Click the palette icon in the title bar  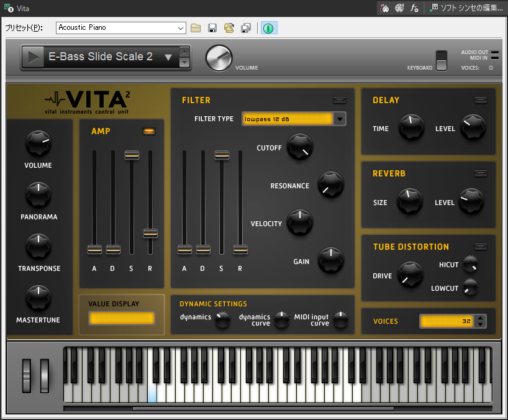pyautogui.click(x=399, y=8)
